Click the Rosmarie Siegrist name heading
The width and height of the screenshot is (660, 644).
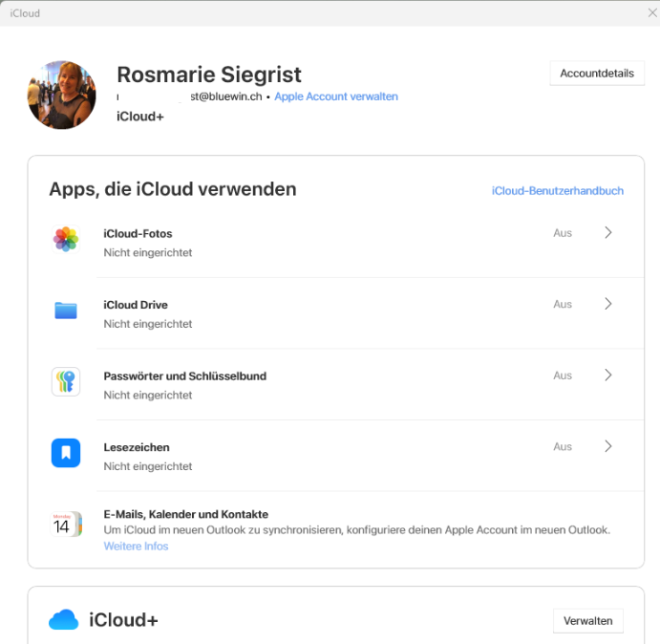209,75
